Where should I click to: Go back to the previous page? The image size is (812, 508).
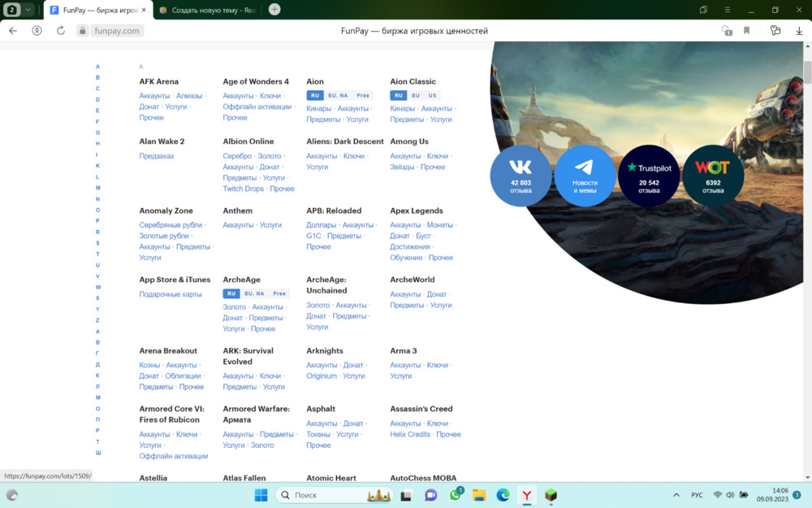[x=13, y=31]
